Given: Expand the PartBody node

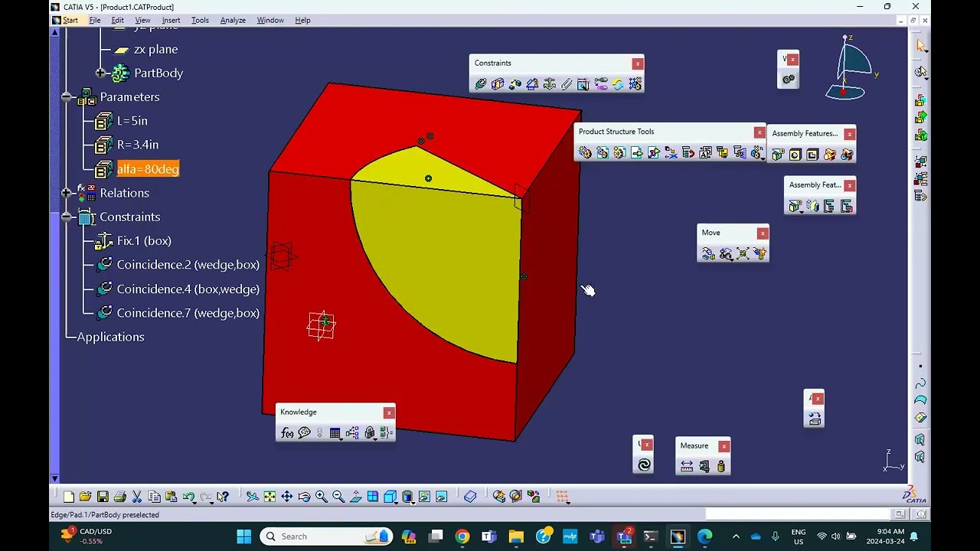Looking at the screenshot, I should tap(100, 73).
